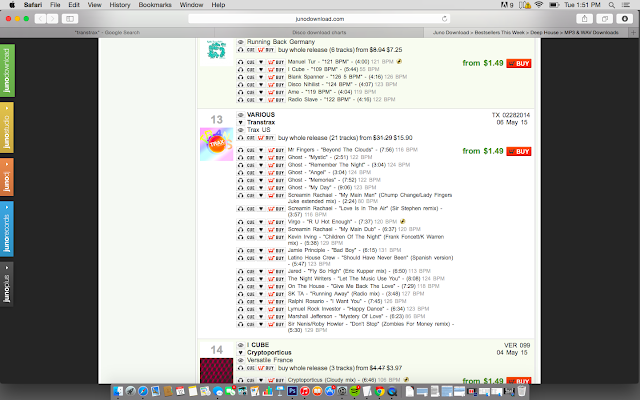640x400 pixels.
Task: Click cat button for Latino House Crew track
Action: (251, 258)
